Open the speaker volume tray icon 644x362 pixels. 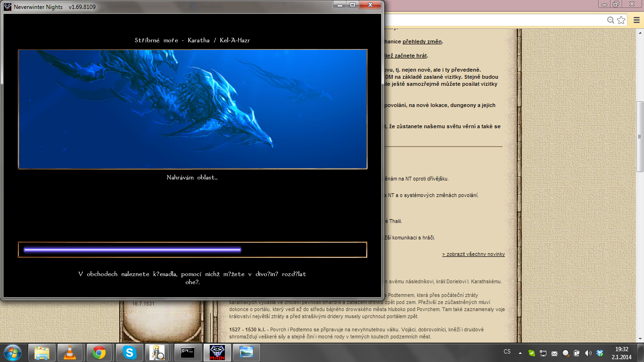pos(588,353)
